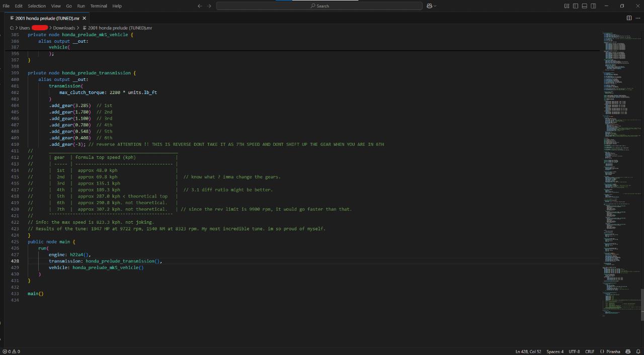Viewport: 644px width, 355px height.
Task: Click the .add_gear(1.780) 2nd gear line
Action: (x=80, y=112)
